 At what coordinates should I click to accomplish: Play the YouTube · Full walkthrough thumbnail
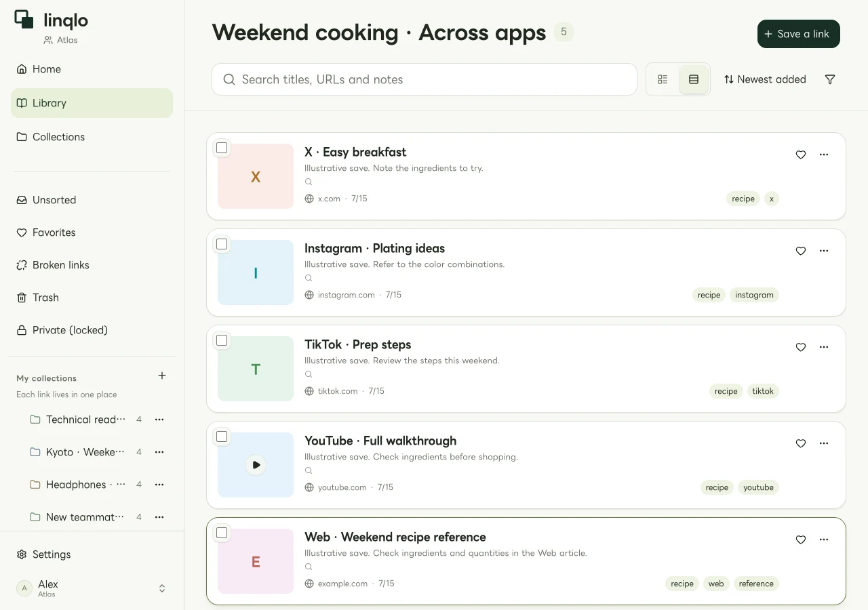click(x=256, y=465)
